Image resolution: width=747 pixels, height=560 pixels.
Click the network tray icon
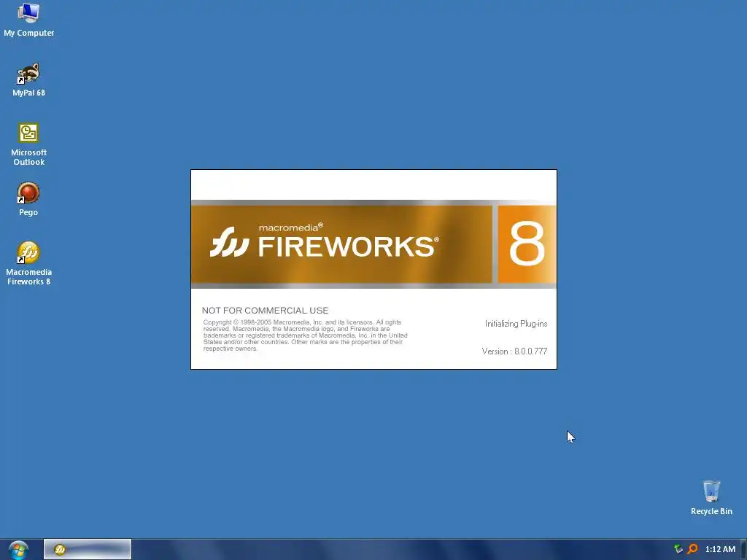(678, 549)
